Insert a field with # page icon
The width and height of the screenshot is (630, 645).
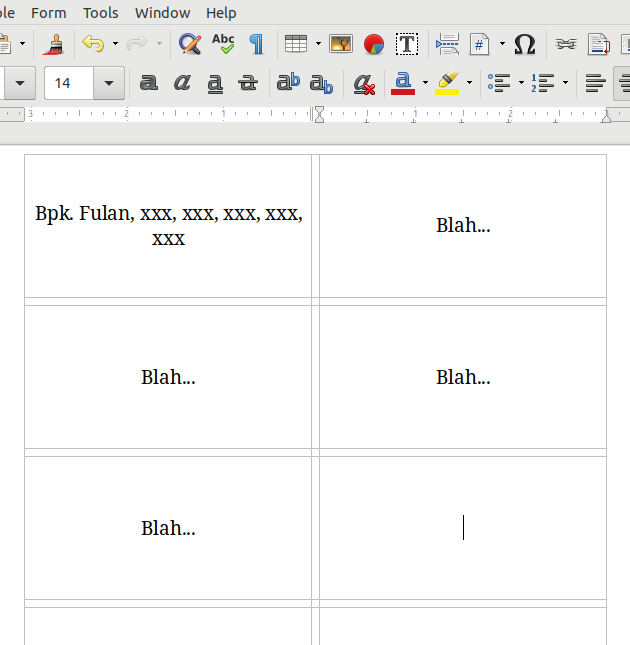coord(479,44)
